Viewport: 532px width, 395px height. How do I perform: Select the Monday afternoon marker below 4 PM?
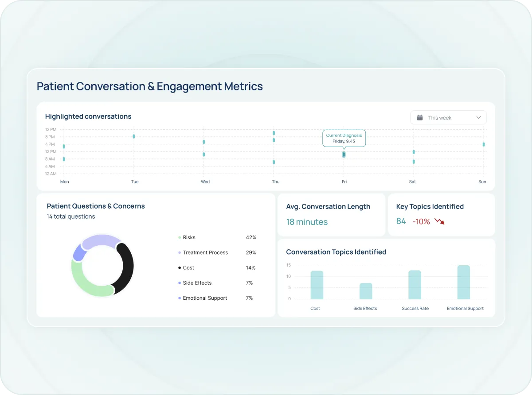pos(64,146)
